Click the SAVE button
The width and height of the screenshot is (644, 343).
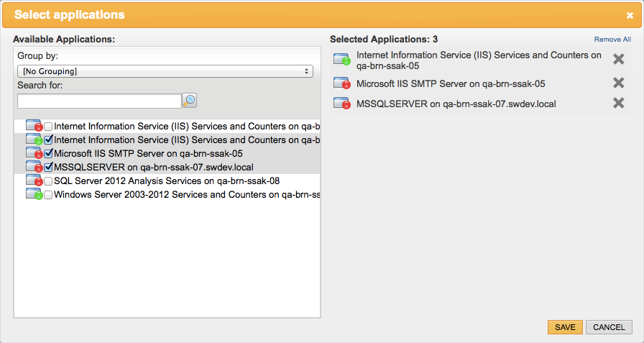tap(565, 327)
